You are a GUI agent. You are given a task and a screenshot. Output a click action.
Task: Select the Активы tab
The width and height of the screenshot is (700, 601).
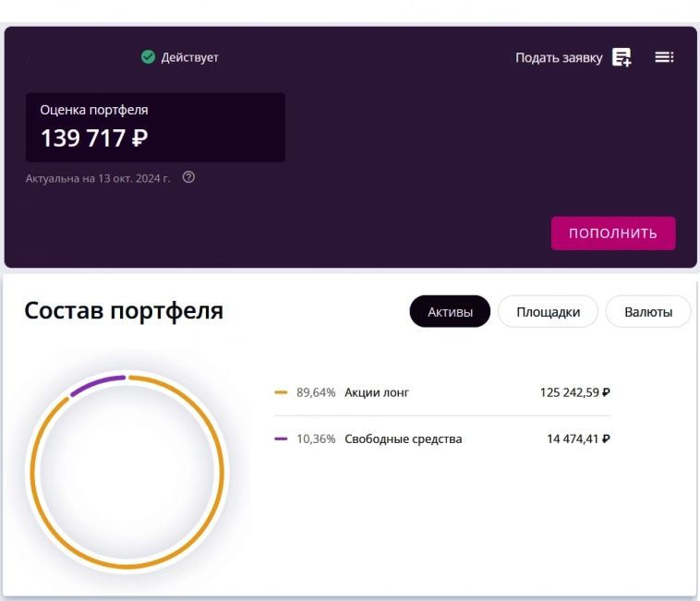pos(450,311)
